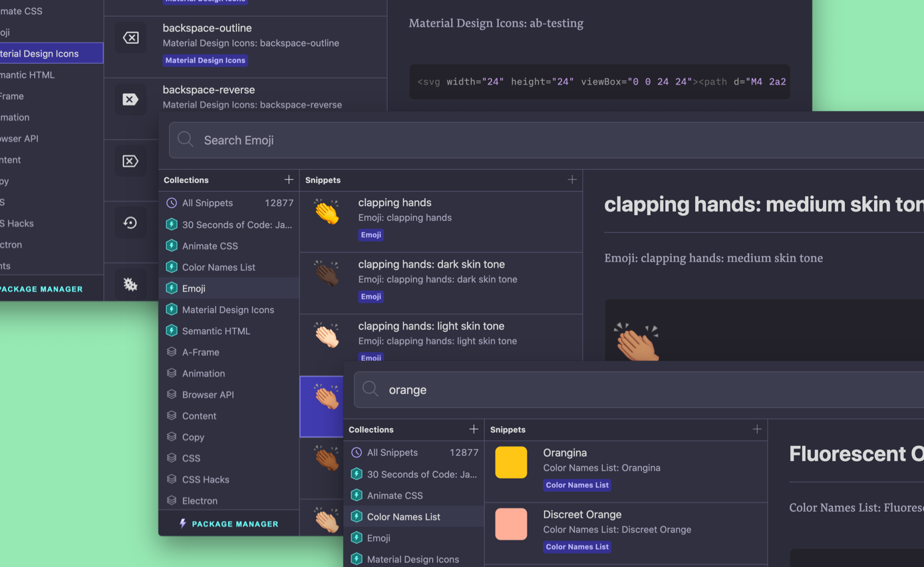Open Package Manager in the Emoji search window

pyautogui.click(x=229, y=524)
